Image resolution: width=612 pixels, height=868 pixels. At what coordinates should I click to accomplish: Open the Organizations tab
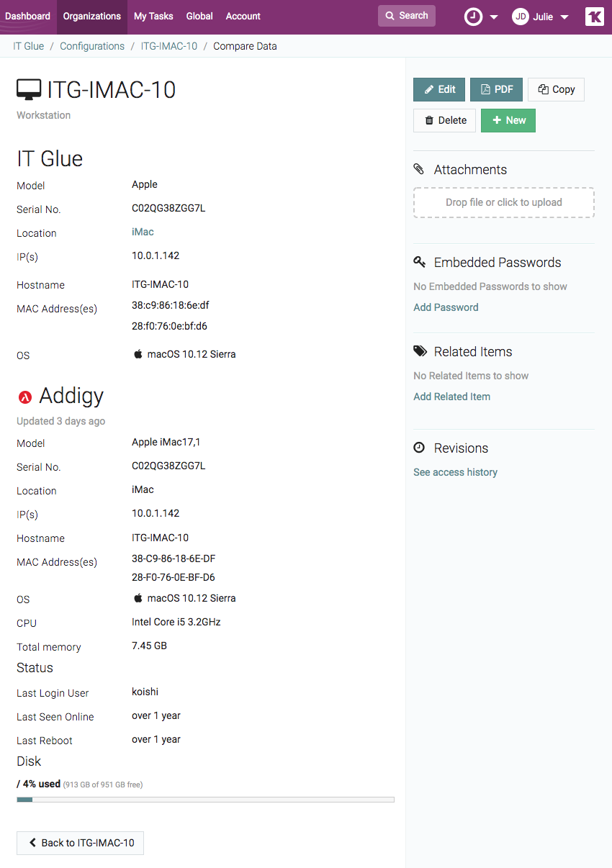[x=92, y=16]
